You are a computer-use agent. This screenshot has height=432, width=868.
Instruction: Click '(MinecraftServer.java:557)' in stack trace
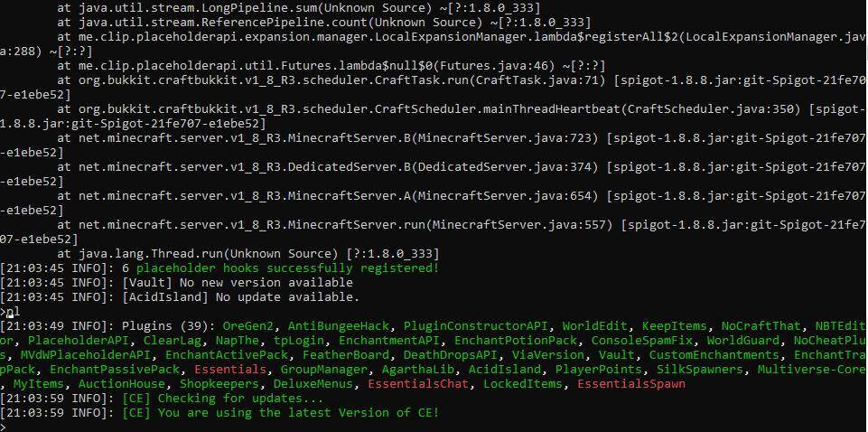point(519,225)
